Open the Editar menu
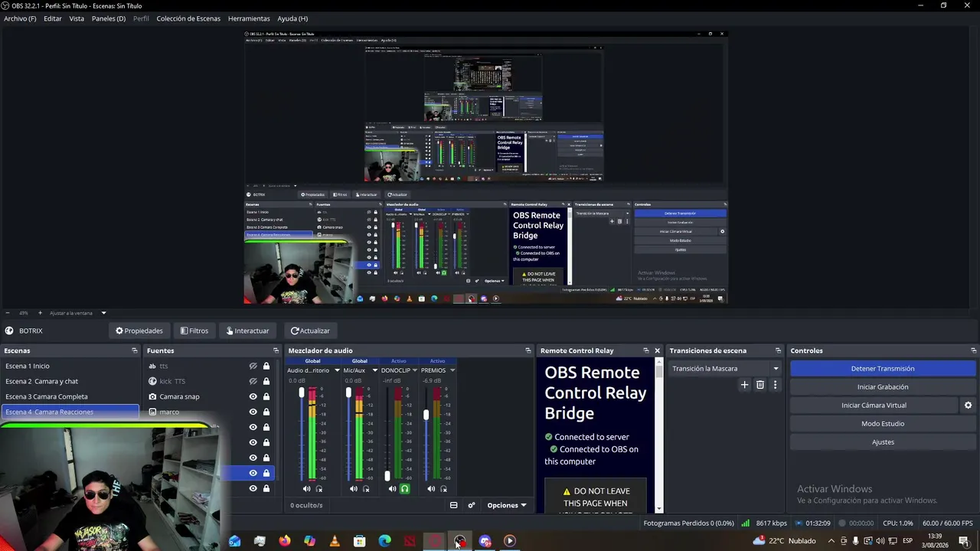 pyautogui.click(x=53, y=18)
